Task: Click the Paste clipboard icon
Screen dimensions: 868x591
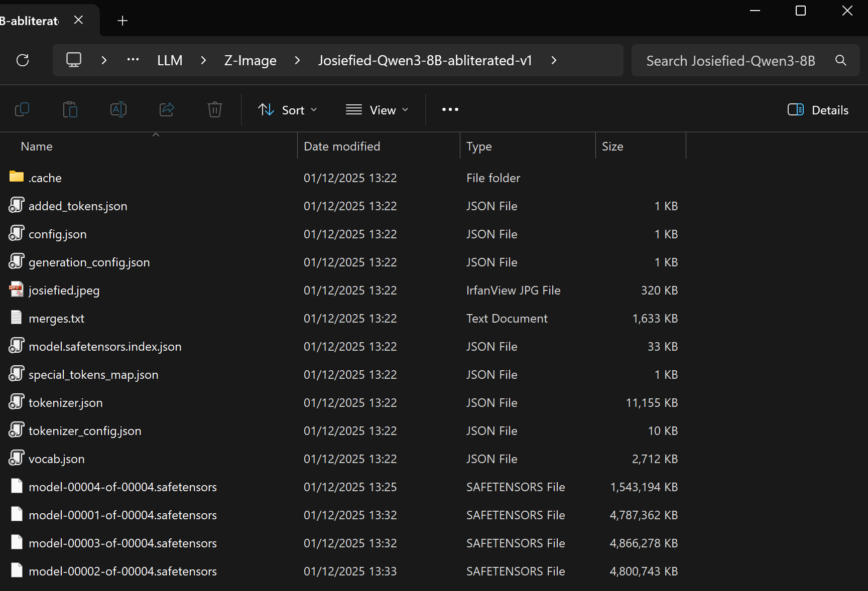Action: (70, 109)
